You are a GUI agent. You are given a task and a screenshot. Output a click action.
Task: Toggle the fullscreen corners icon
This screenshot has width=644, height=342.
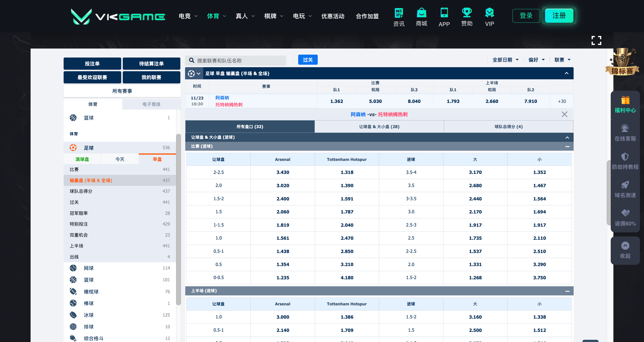[596, 40]
